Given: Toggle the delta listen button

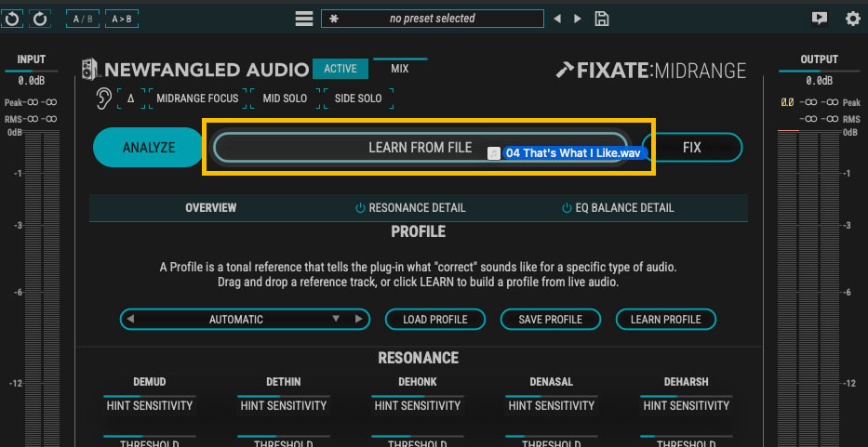Looking at the screenshot, I should click(x=131, y=99).
